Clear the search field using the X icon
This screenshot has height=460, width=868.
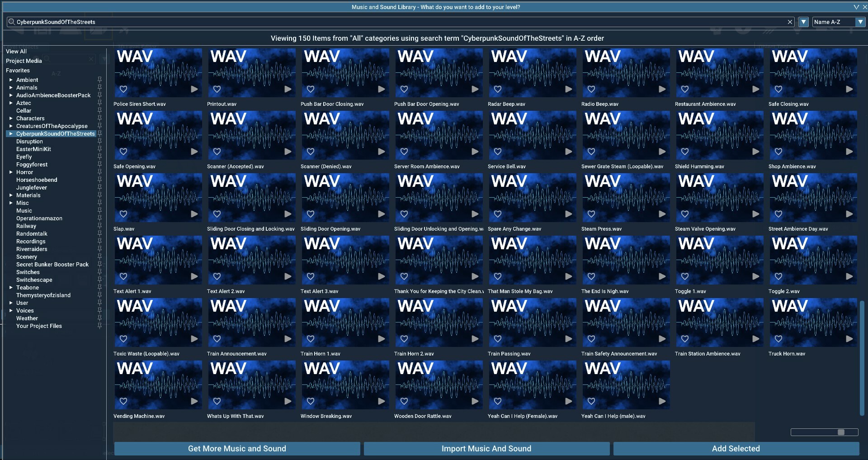(790, 22)
